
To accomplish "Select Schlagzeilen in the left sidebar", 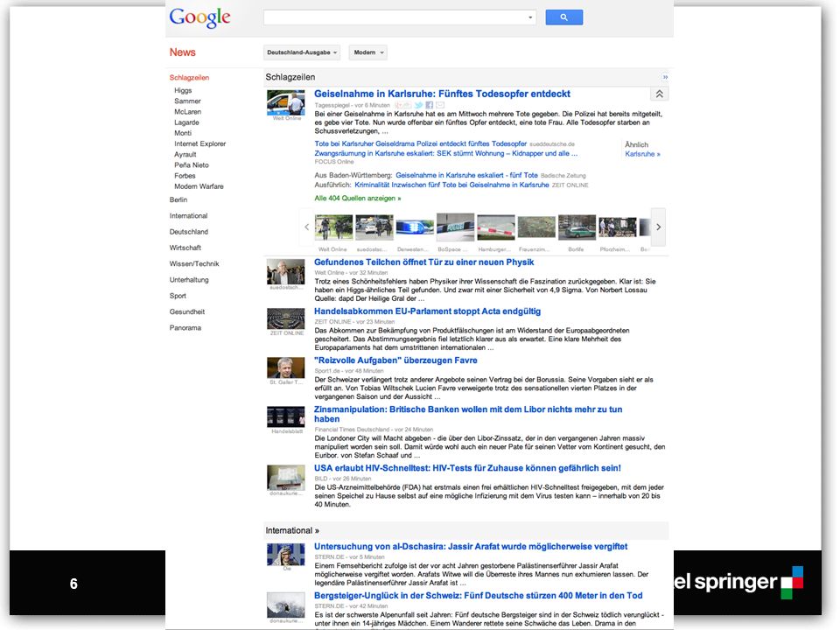I will coord(189,78).
